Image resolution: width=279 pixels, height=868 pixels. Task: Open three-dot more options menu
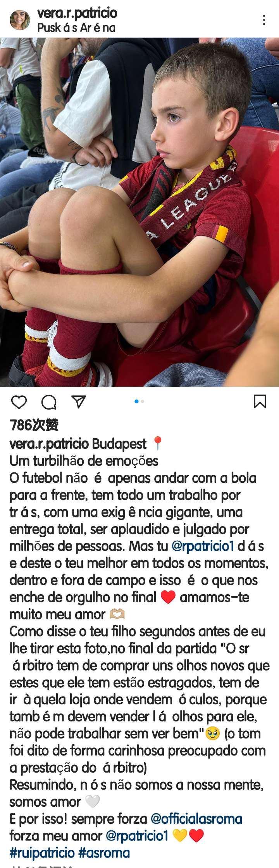264,20
